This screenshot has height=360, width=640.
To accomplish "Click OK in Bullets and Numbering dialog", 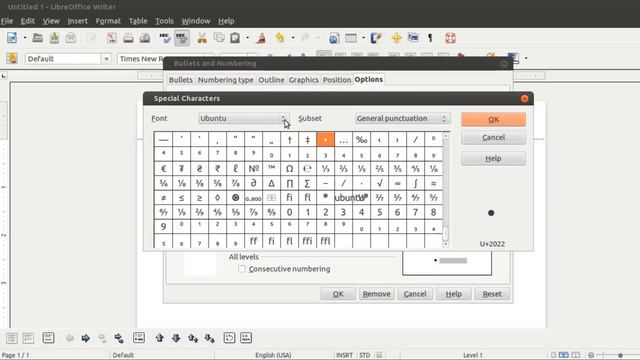I will point(338,294).
